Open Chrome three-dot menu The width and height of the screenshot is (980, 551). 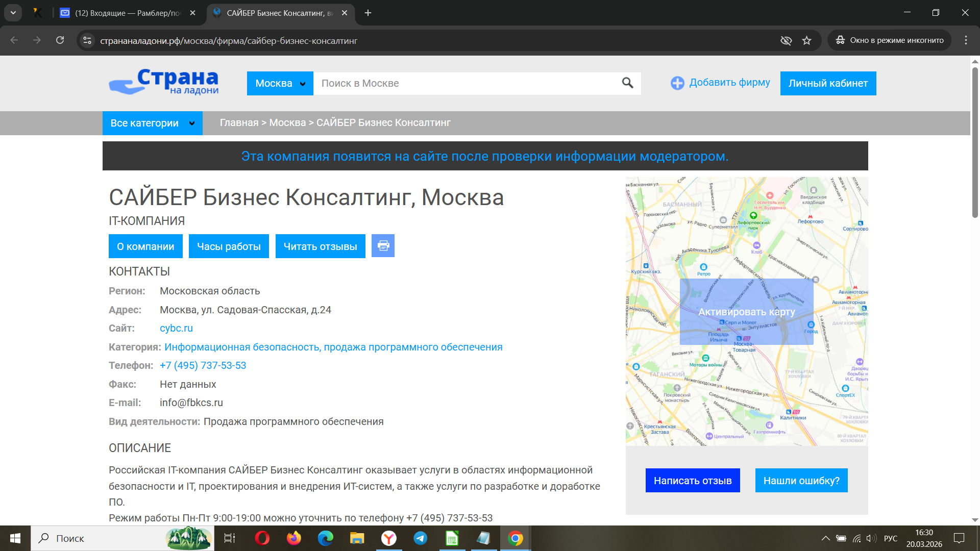click(966, 40)
